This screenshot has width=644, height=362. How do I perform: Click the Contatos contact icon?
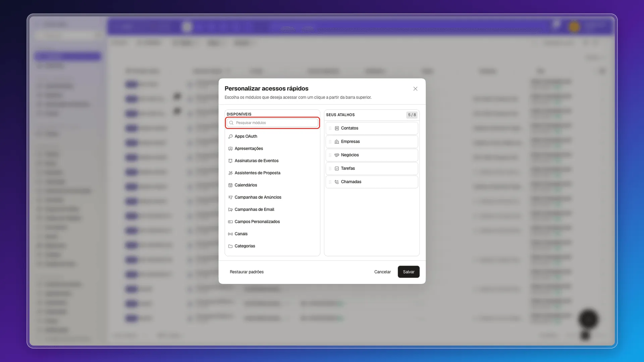[x=337, y=128]
